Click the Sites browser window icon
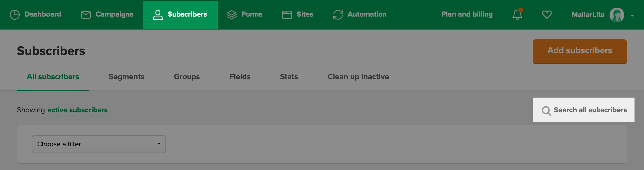Screen dimensions: 644x170 (x=287, y=15)
